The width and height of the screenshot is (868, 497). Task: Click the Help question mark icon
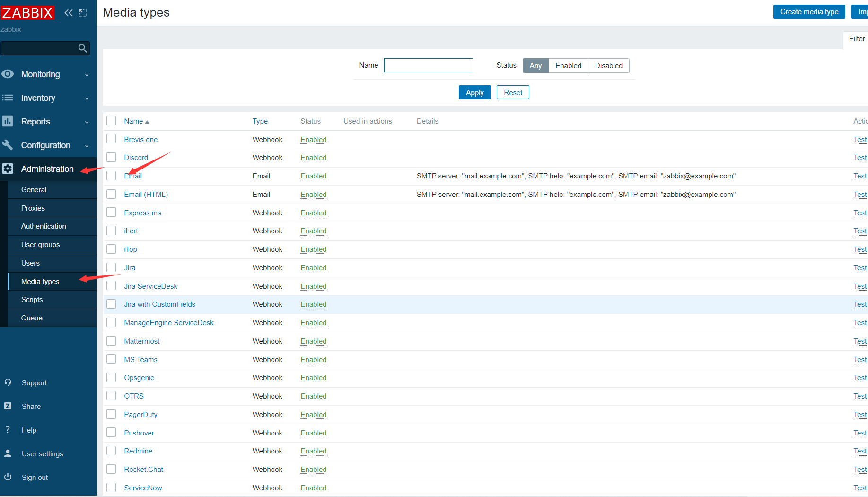(x=8, y=429)
